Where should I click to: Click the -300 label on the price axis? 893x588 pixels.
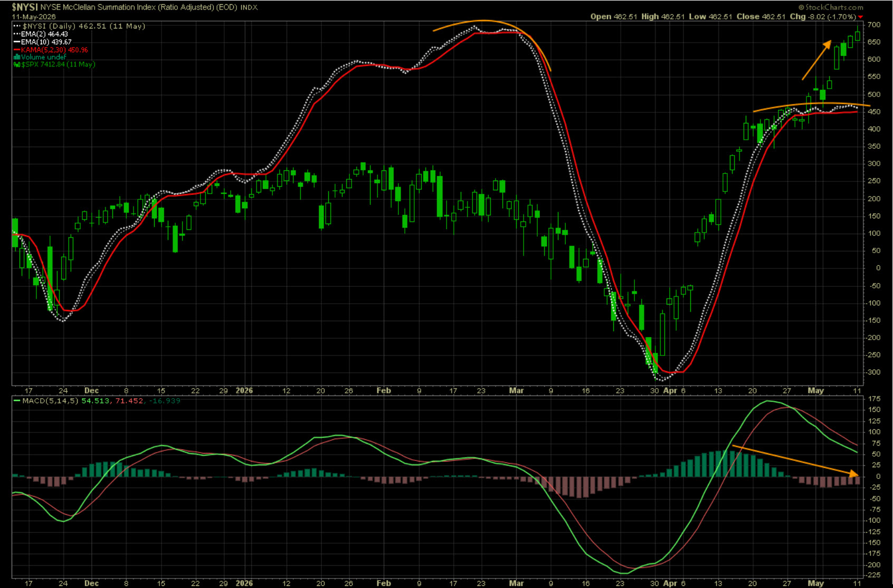[873, 372]
